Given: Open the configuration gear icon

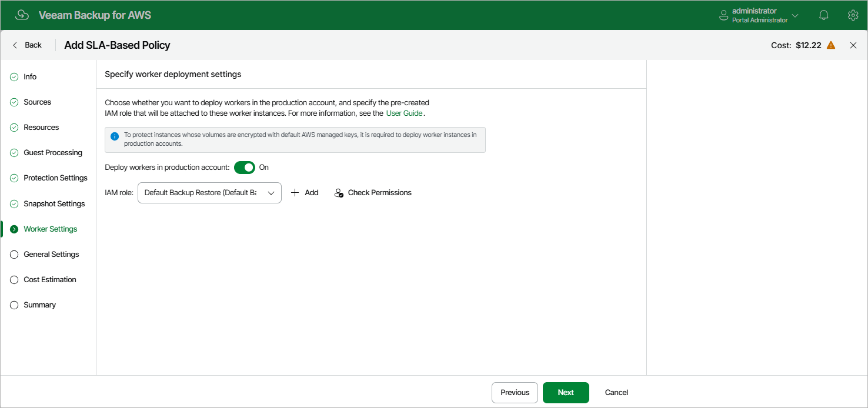Looking at the screenshot, I should coord(853,15).
